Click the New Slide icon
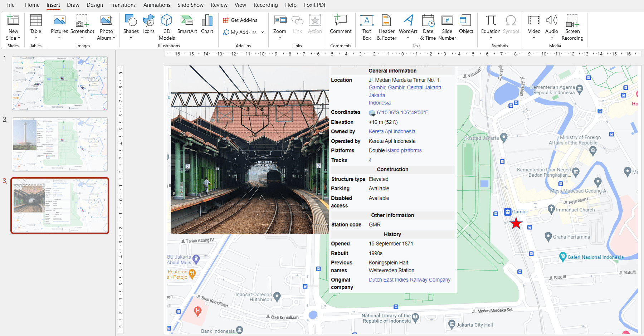644x336 pixels. tap(13, 21)
